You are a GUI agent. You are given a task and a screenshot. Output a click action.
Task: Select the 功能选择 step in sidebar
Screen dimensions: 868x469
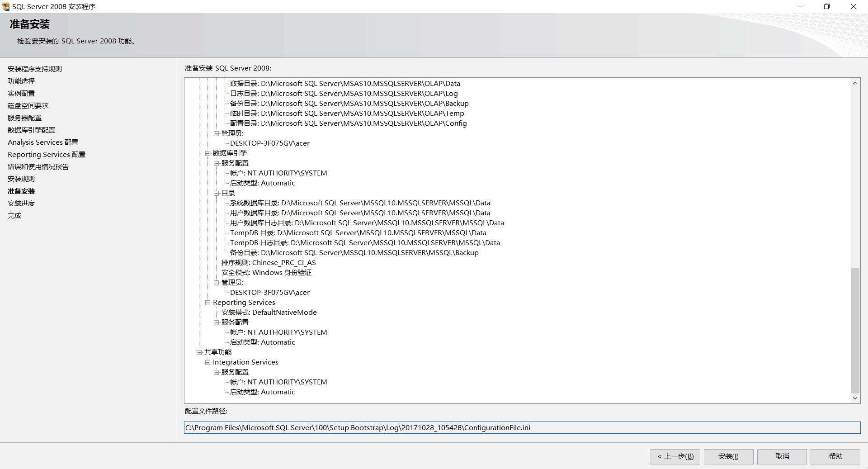[21, 81]
